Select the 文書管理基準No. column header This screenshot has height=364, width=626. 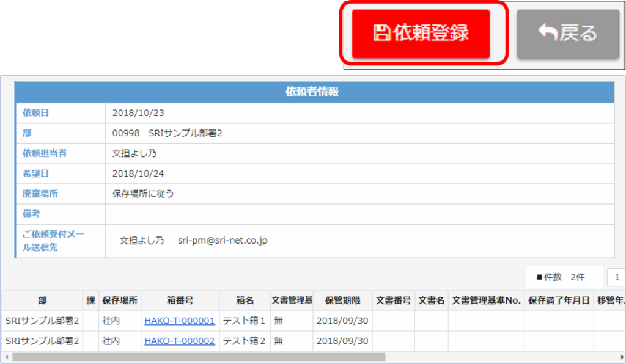coord(486,300)
